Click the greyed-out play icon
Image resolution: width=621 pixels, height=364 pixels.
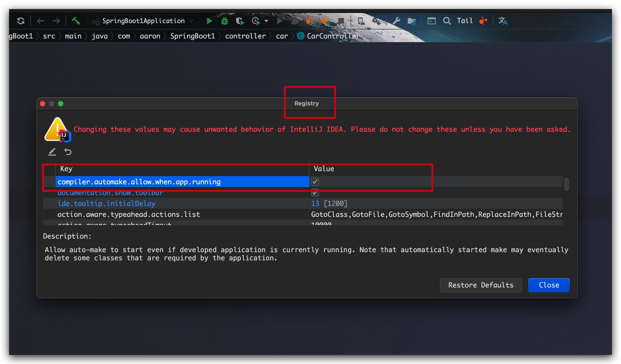[280, 21]
